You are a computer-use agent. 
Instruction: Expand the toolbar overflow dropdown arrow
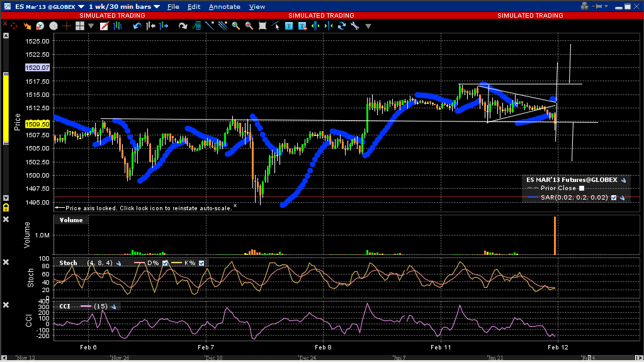pos(368,26)
